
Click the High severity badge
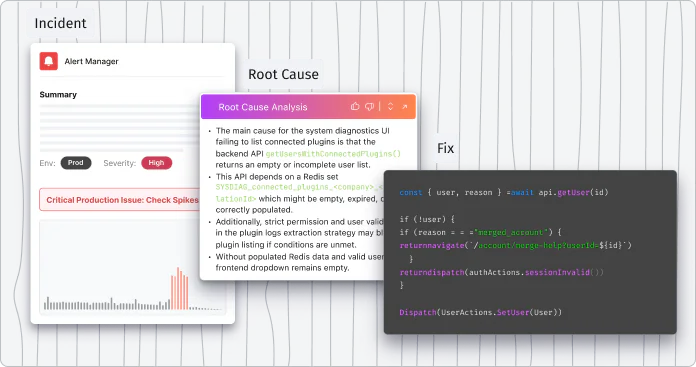pos(156,163)
